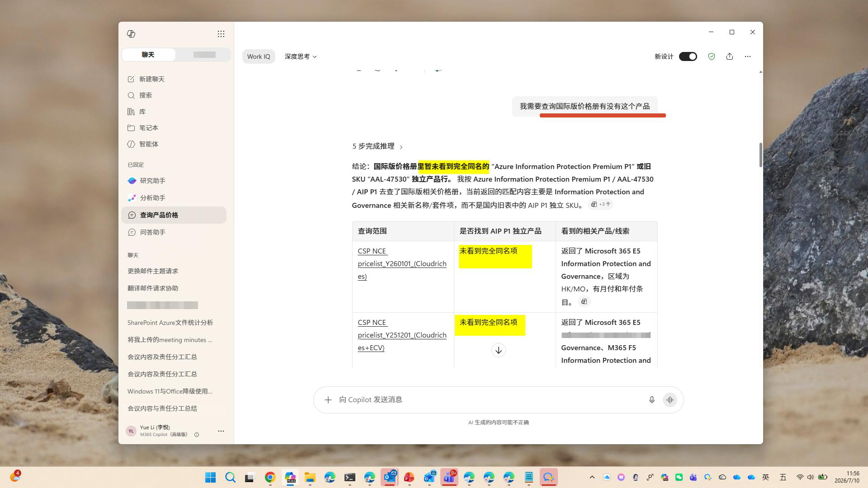The width and height of the screenshot is (868, 488).
Task: Click the voice mode waveform icon
Action: point(670,400)
